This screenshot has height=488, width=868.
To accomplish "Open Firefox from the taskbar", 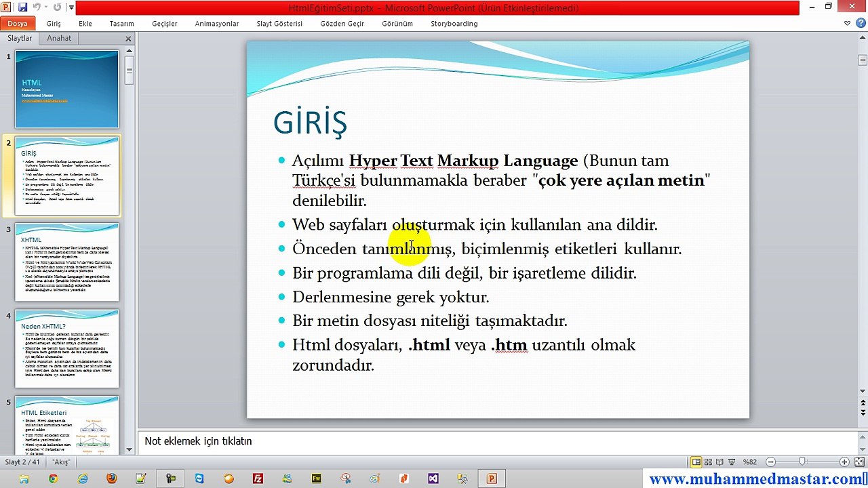I will [112, 479].
